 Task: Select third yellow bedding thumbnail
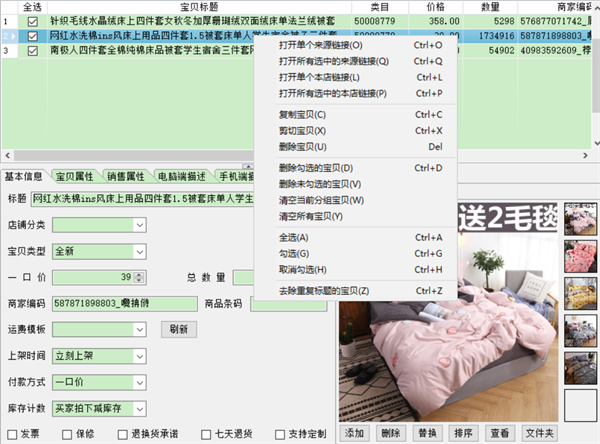pyautogui.click(x=580, y=294)
